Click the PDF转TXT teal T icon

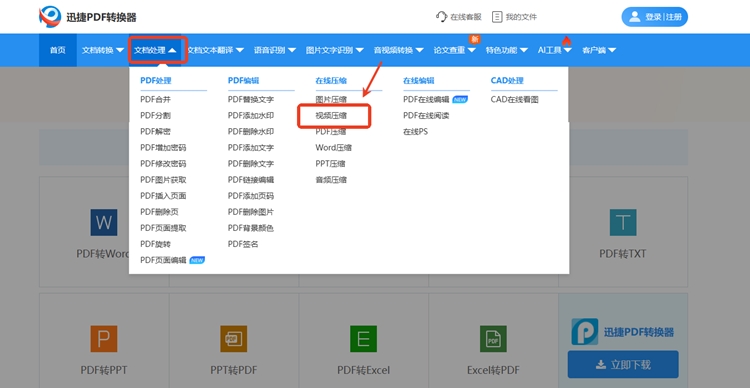pos(623,222)
